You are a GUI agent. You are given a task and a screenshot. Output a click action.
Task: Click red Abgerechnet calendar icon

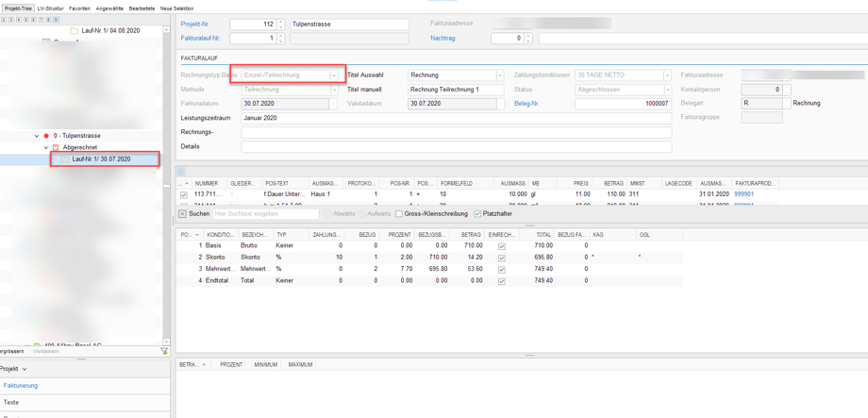point(56,148)
